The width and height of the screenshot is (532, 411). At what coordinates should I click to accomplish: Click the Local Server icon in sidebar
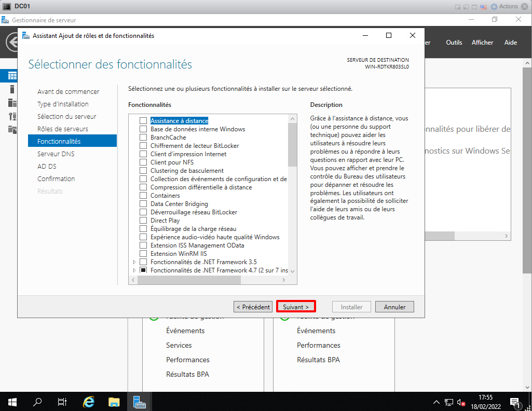click(x=12, y=89)
